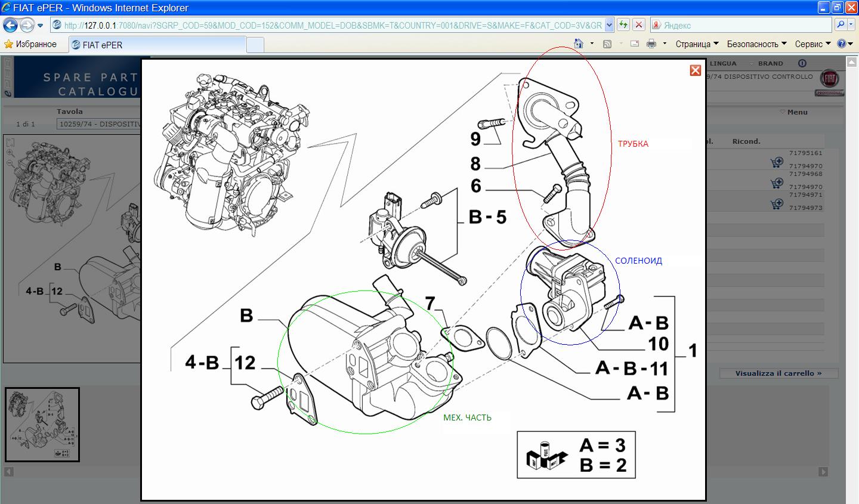Screen dimensions: 859x504
Task: Select the diagram thumbnail at bottom left
Action: [x=42, y=425]
